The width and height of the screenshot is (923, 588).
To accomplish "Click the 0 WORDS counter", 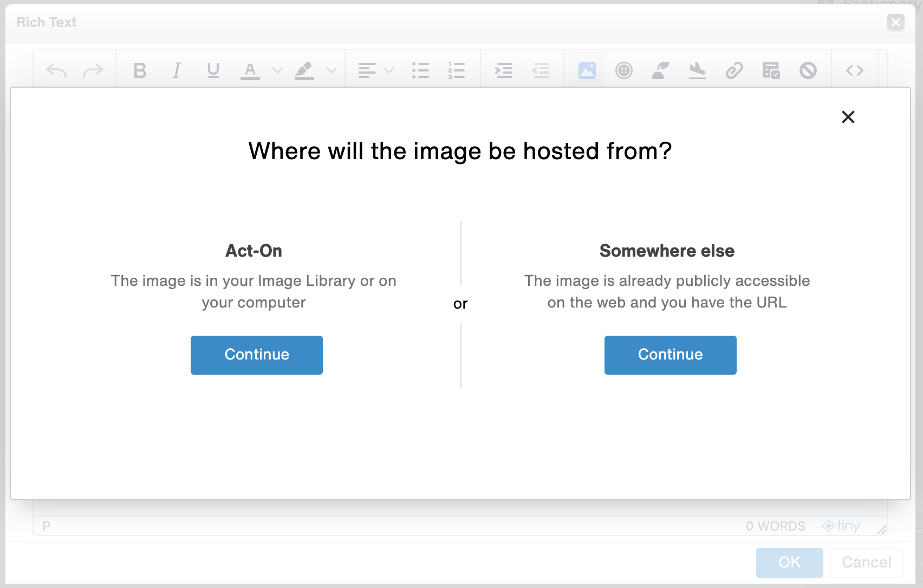I will 776,526.
